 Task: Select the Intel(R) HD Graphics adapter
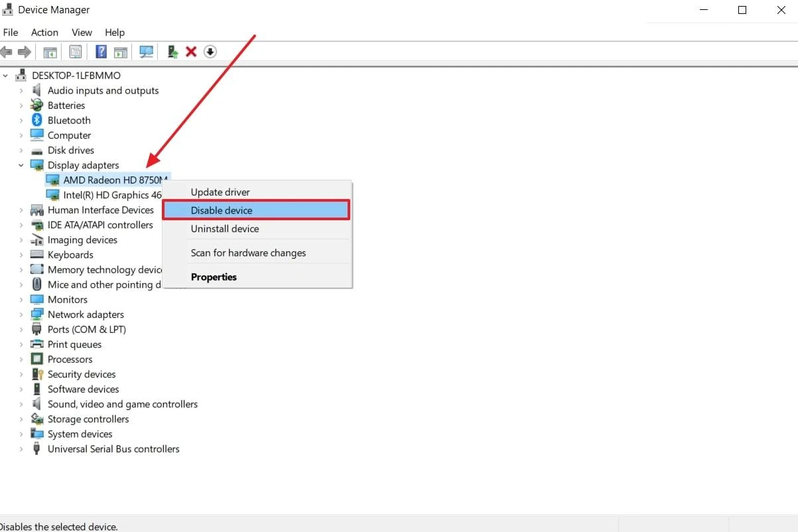click(x=111, y=195)
